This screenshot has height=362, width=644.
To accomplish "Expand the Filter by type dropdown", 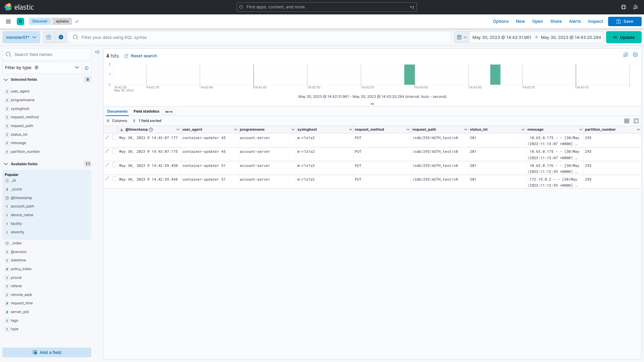I will tap(42, 68).
